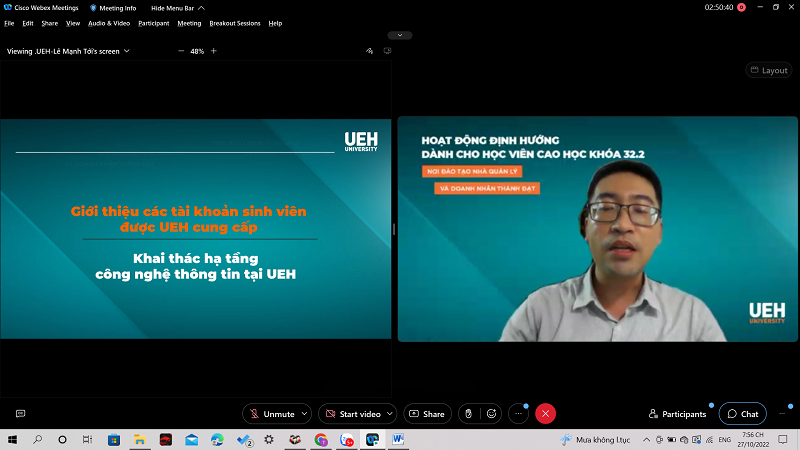Select the presenter's video tile
Image resolution: width=800 pixels, height=450 pixels.
pyautogui.click(x=597, y=229)
